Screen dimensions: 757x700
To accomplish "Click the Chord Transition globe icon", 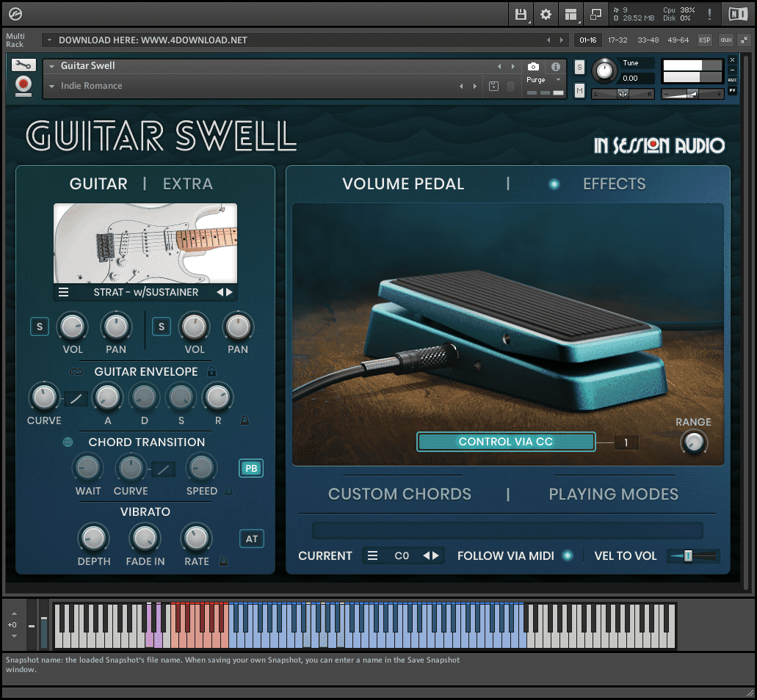I will 68,442.
